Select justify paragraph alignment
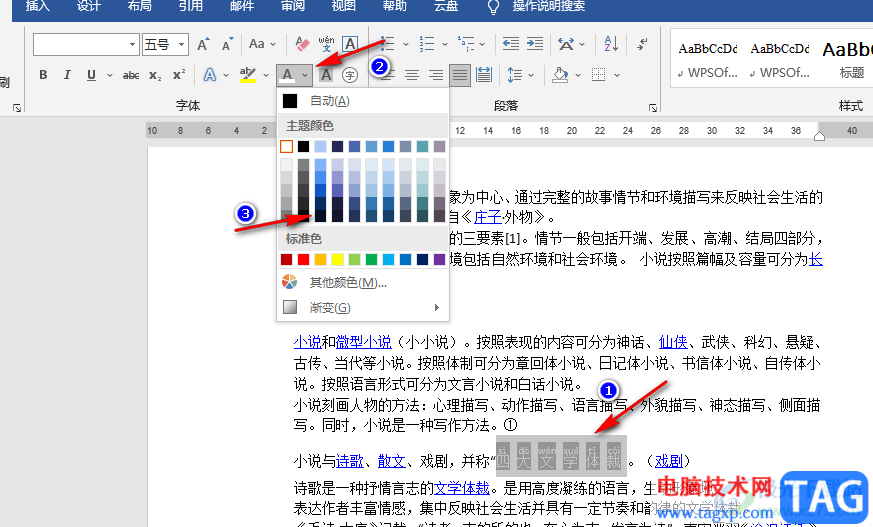The width and height of the screenshot is (873, 527). click(x=460, y=75)
